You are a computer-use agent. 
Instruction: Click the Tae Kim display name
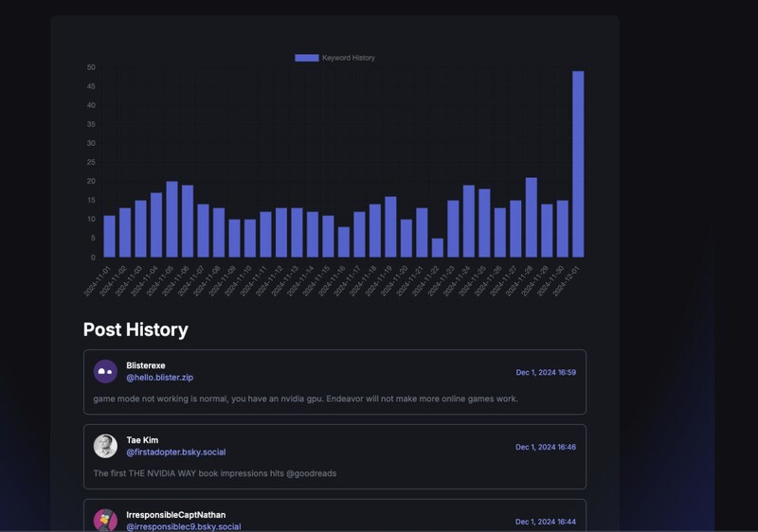pos(143,439)
